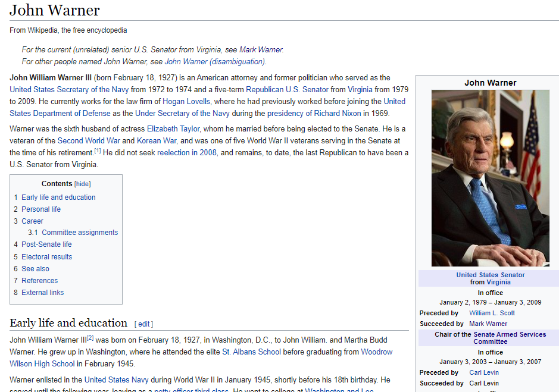Open the Mark Warner link in the hatnote

(261, 49)
